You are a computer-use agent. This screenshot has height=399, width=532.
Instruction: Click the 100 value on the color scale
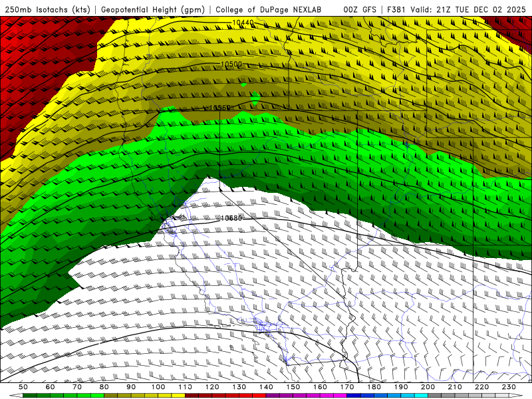(158, 387)
